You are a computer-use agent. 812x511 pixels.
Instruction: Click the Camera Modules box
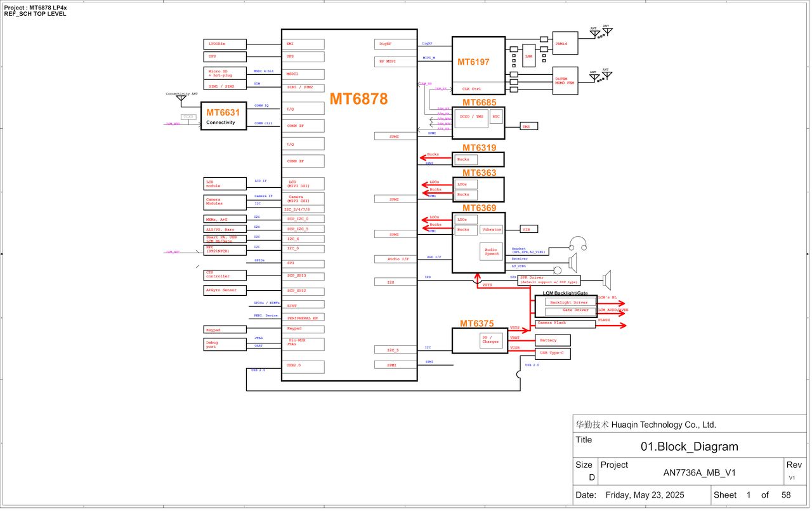(225, 202)
